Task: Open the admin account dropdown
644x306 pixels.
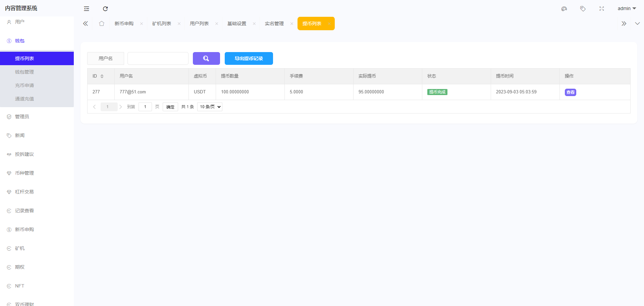Action: 626,8
